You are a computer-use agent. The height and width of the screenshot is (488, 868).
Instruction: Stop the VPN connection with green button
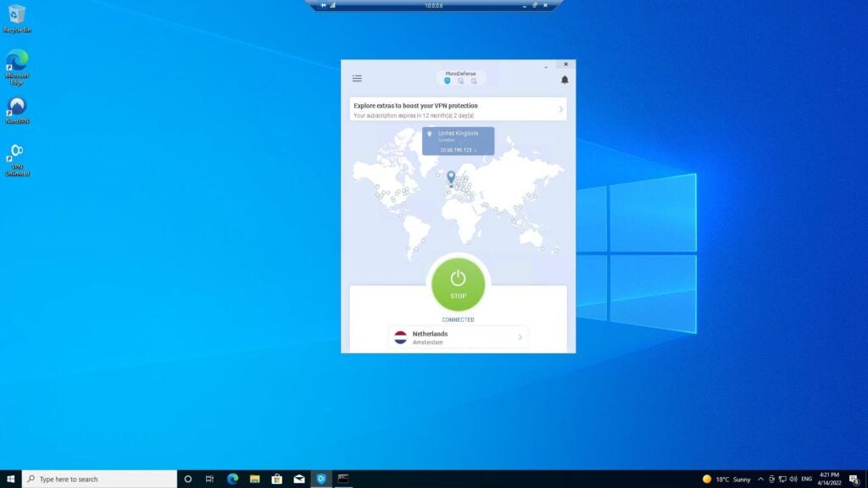(458, 285)
